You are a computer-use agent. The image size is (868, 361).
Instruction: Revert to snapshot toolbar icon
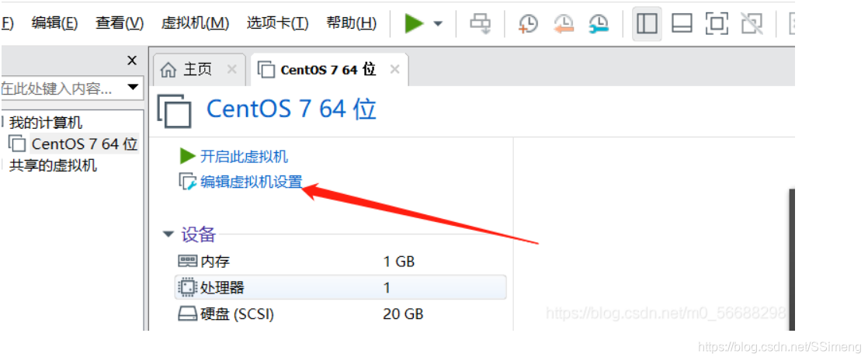564,24
